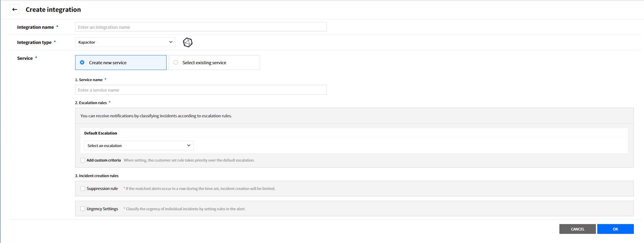Click the chevron in Select an escalation
644x243 pixels.
[189, 146]
